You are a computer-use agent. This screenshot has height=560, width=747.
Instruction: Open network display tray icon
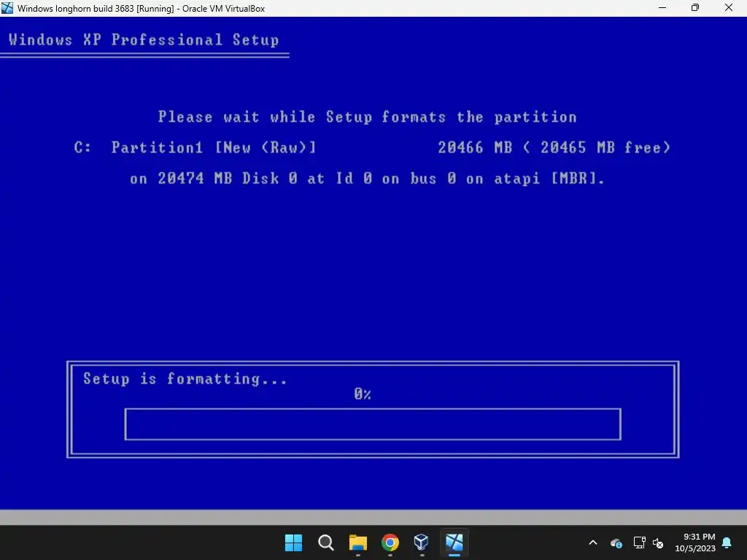tap(639, 542)
